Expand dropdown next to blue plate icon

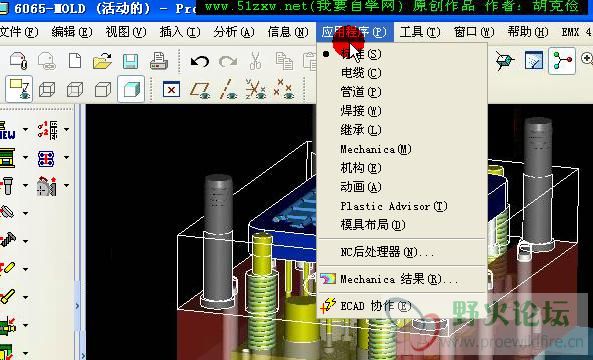tap(67, 157)
